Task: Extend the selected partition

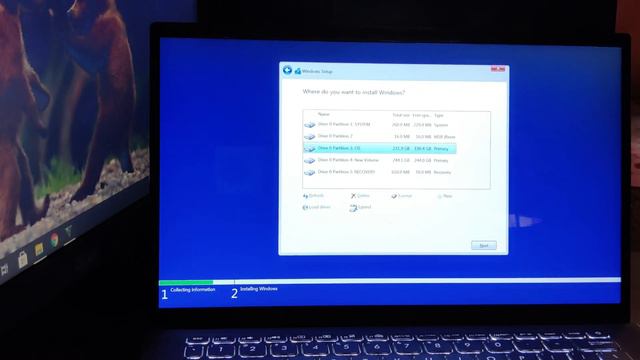Action: pos(360,208)
